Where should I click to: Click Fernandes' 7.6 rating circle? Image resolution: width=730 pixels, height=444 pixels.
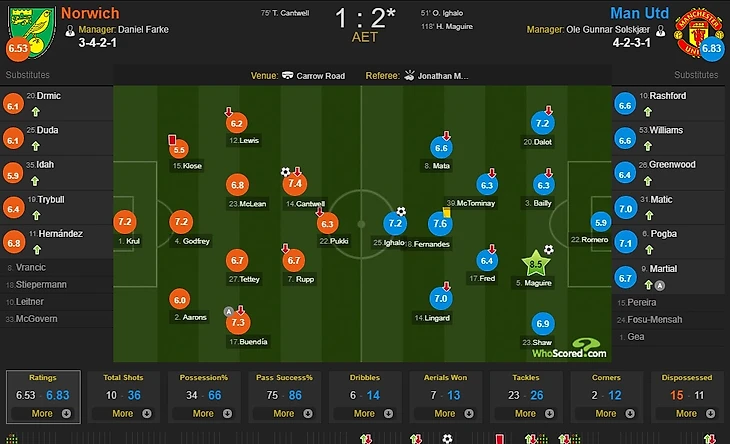pyautogui.click(x=440, y=223)
